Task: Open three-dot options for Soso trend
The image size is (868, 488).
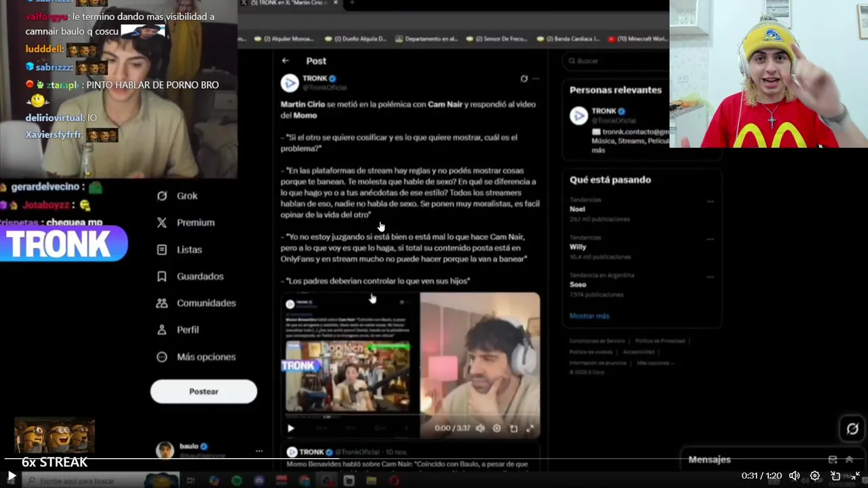Action: point(710,277)
